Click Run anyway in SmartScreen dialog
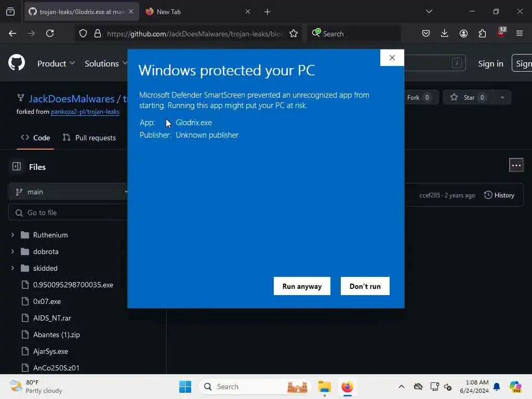Image resolution: width=532 pixels, height=399 pixels. [302, 286]
